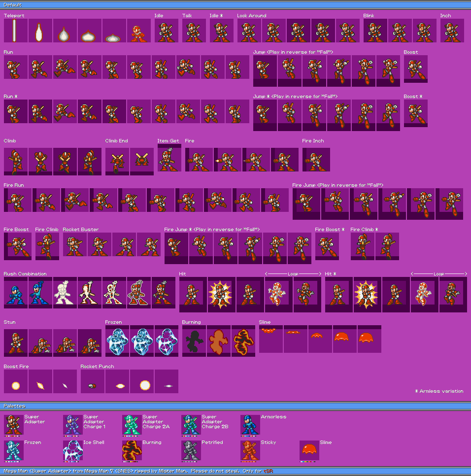The image size is (471, 476).
Task: Select the final Slime dome frame
Action: coord(370,339)
